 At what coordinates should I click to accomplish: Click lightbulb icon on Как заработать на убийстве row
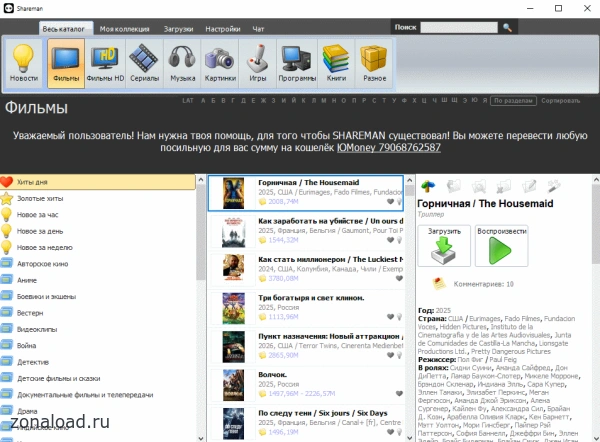point(399,240)
